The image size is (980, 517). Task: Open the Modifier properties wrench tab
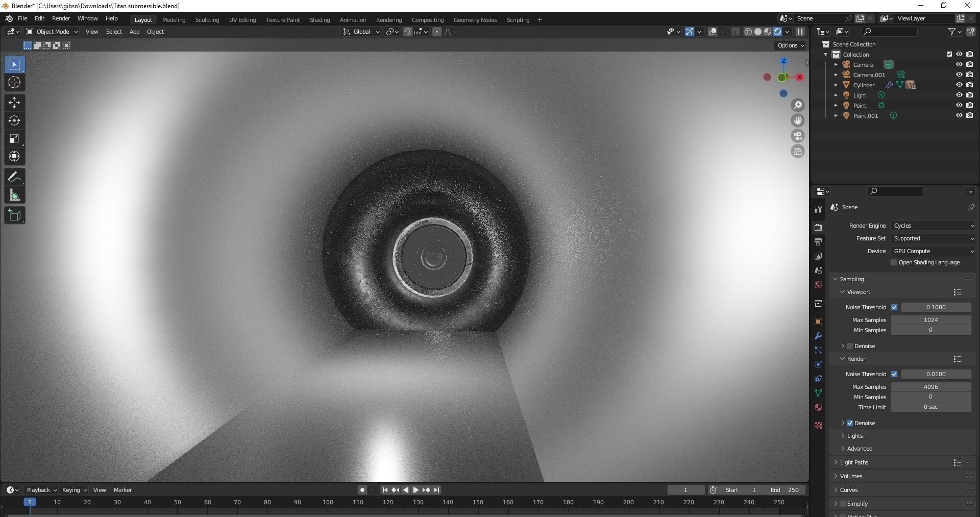pos(818,336)
